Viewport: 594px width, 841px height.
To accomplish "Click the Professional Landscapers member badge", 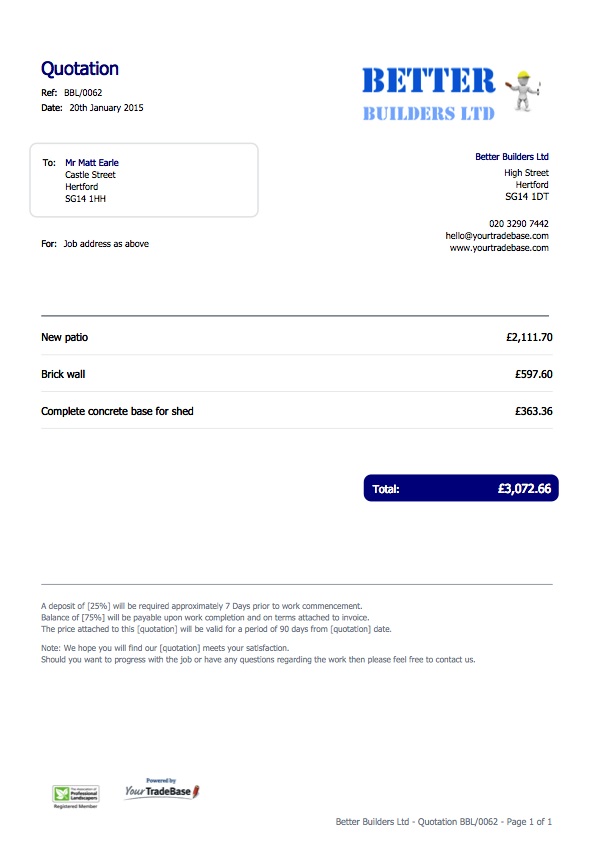I will click(x=76, y=796).
